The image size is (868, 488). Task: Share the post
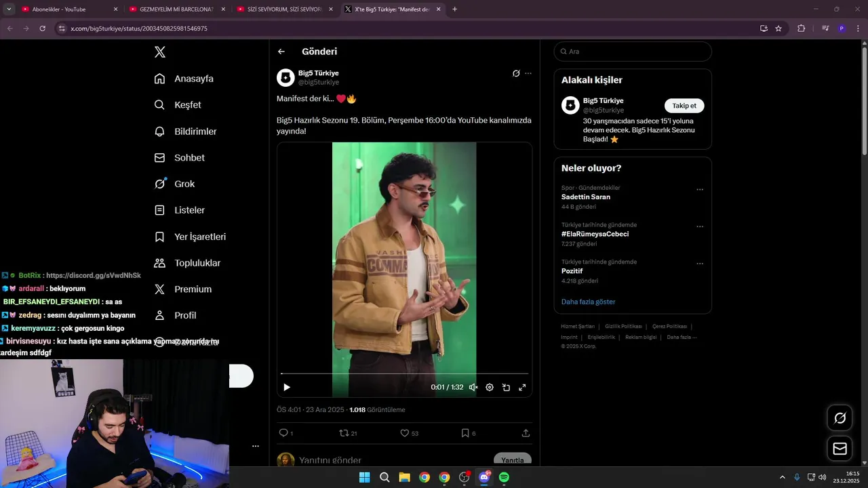coord(526,433)
